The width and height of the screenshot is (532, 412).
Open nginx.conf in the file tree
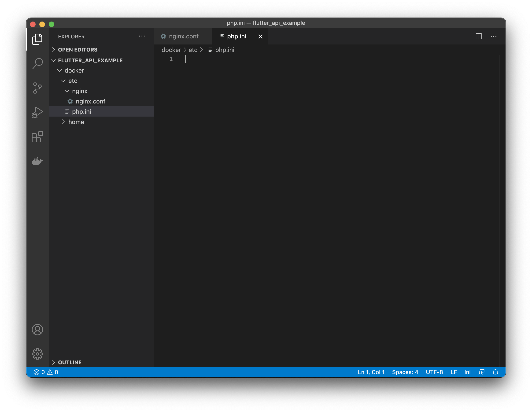(90, 101)
